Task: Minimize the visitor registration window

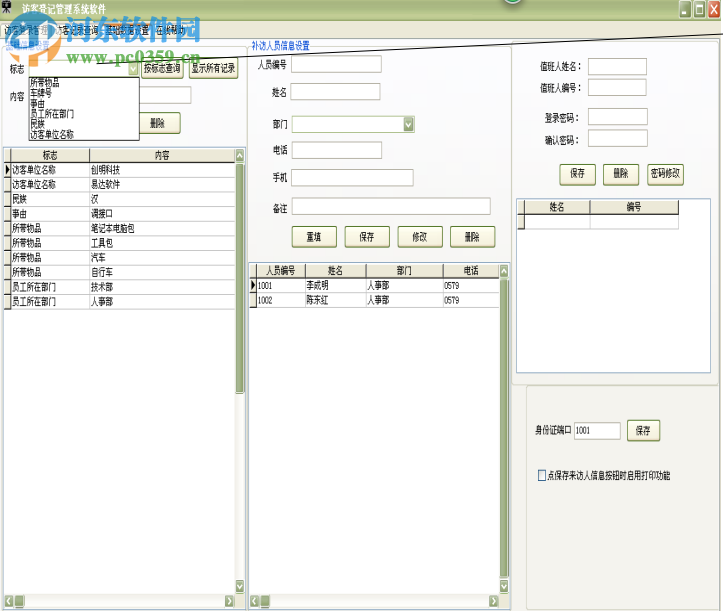Action: tap(685, 9)
